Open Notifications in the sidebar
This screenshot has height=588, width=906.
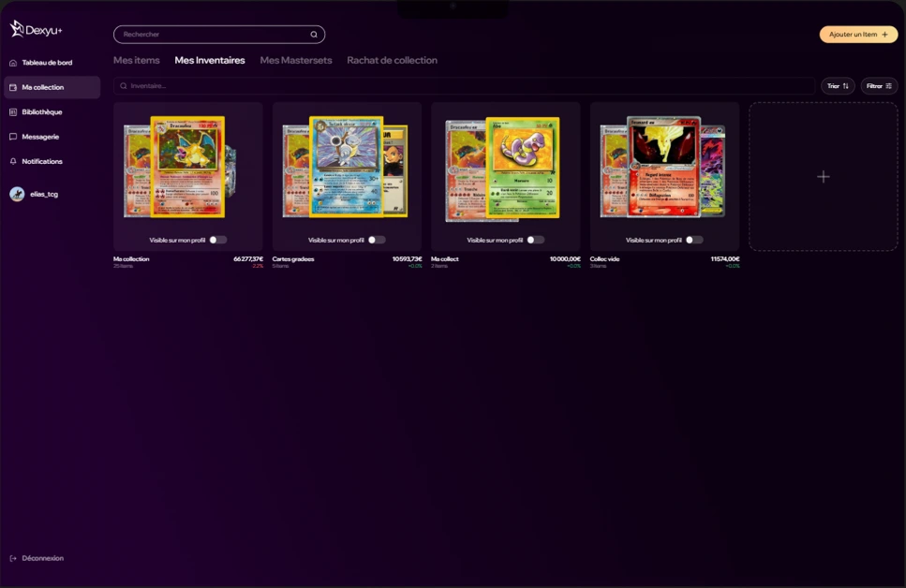click(52, 162)
